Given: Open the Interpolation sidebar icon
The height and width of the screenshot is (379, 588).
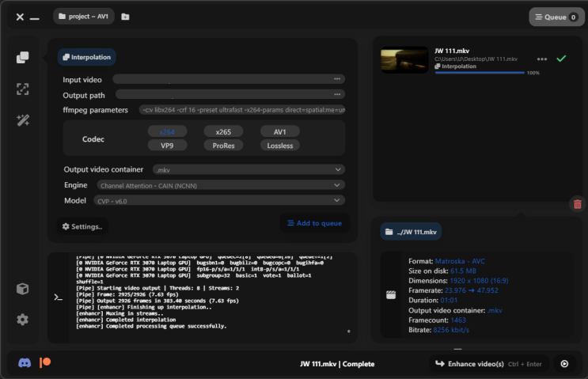Looking at the screenshot, I should click(x=22, y=57).
